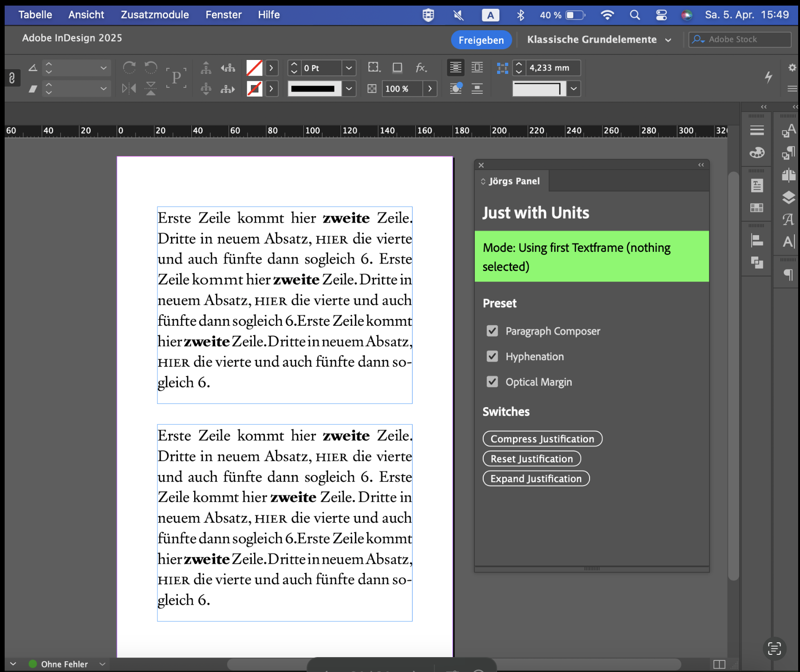This screenshot has width=800, height=672.
Task: Click the lightning quick apply icon
Action: pos(768,77)
